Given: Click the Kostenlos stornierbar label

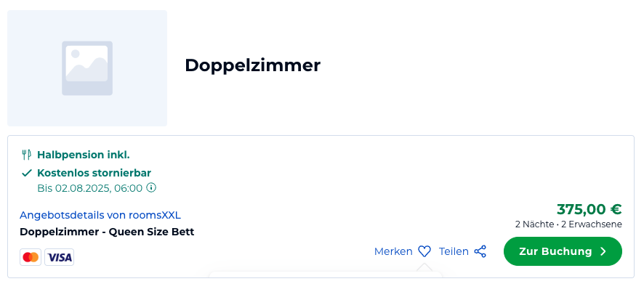Looking at the screenshot, I should pyautogui.click(x=94, y=172).
